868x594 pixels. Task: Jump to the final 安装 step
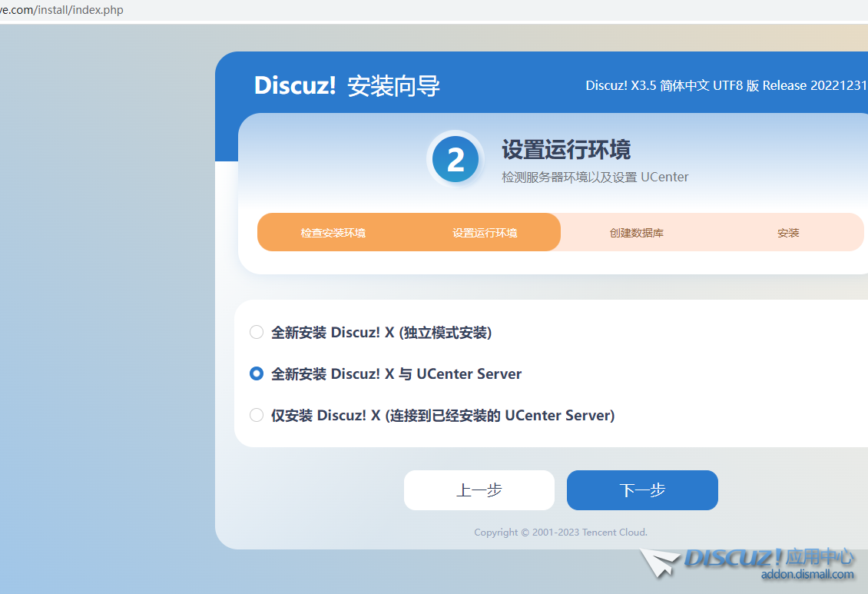point(788,233)
